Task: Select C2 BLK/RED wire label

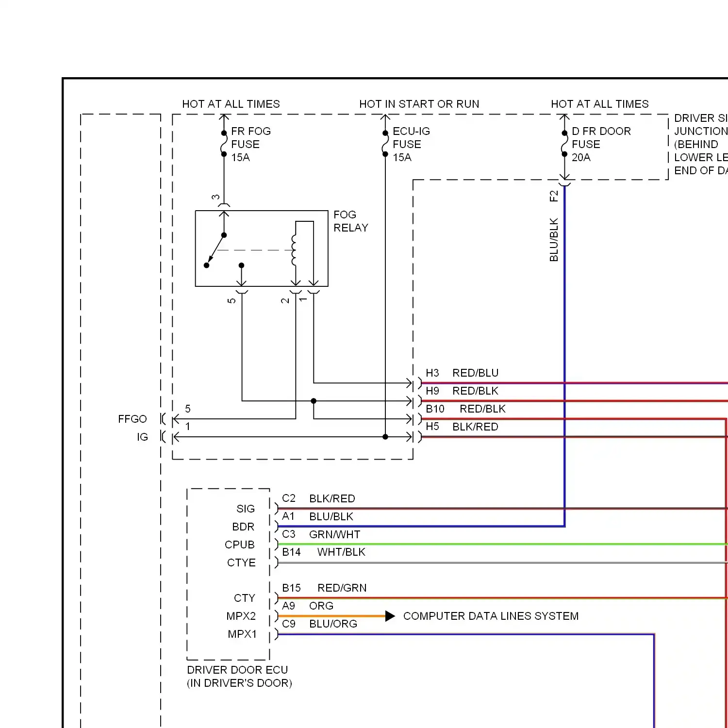Action: pos(318,498)
